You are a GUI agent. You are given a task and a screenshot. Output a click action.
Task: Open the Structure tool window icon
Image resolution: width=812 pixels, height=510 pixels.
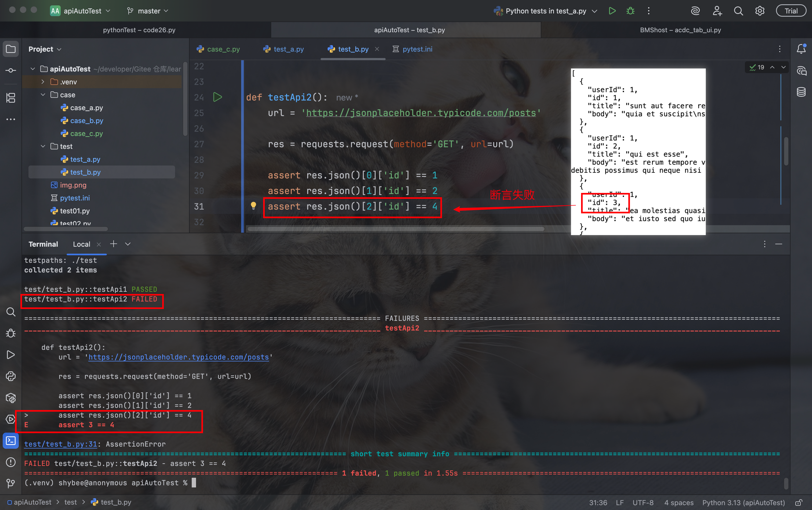(x=11, y=98)
